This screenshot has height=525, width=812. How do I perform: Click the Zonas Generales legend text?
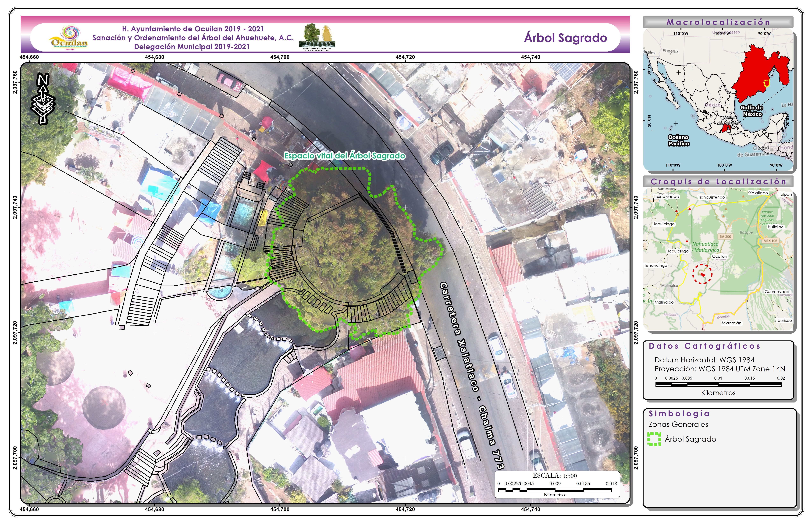click(x=678, y=424)
